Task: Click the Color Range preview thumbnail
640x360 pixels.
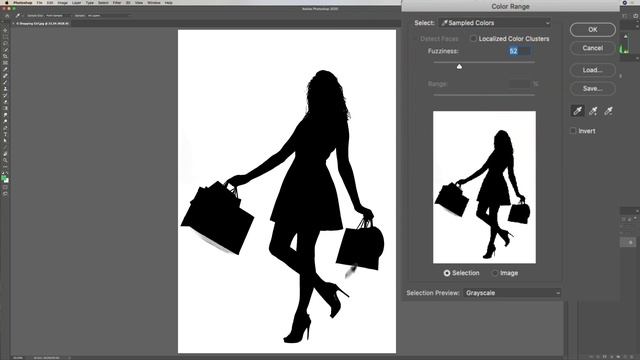Action: click(484, 187)
